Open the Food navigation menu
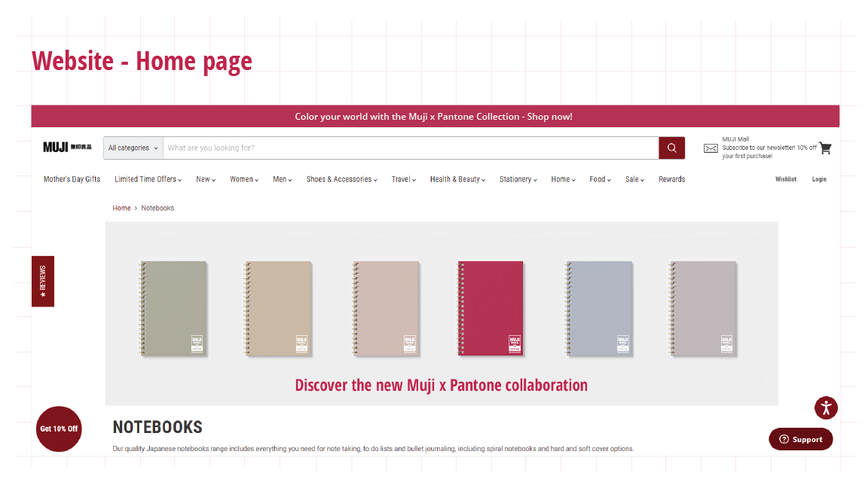 [600, 179]
